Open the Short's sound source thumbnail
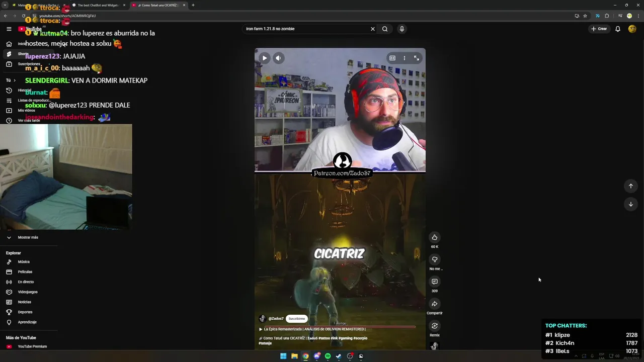This screenshot has width=644, height=362. [x=435, y=346]
